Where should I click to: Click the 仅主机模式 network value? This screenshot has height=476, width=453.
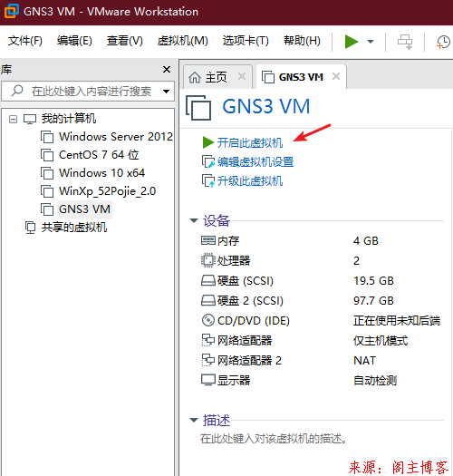pyautogui.click(x=381, y=341)
